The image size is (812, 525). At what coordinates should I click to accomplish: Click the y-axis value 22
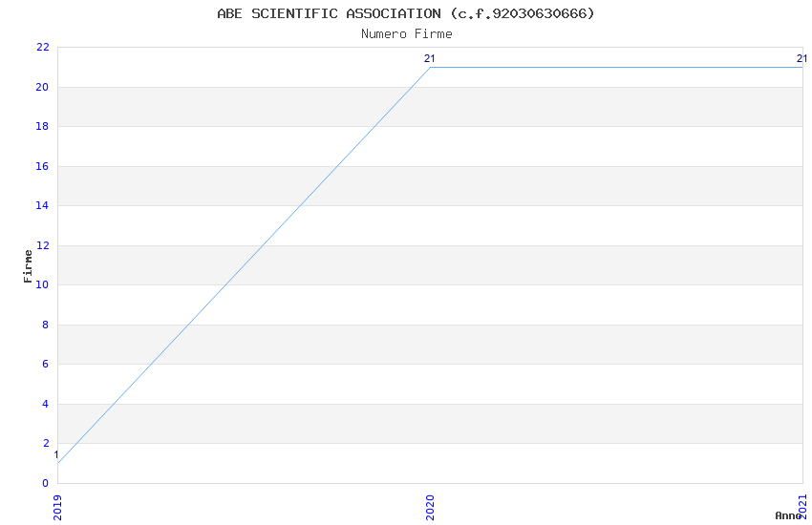pyautogui.click(x=42, y=47)
